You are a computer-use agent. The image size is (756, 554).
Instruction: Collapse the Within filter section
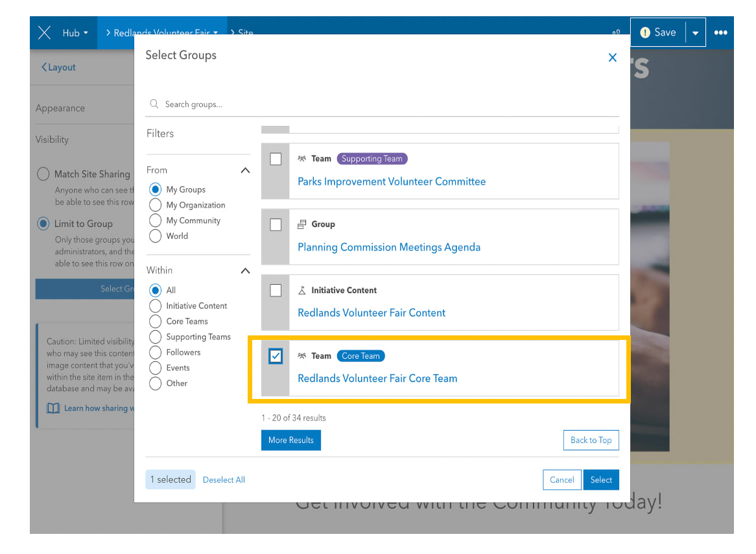point(245,271)
